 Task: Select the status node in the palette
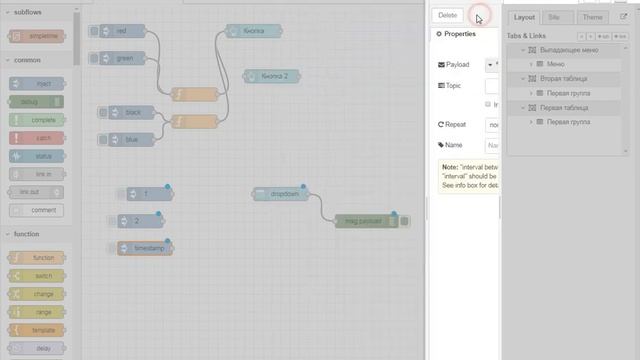pos(37,156)
